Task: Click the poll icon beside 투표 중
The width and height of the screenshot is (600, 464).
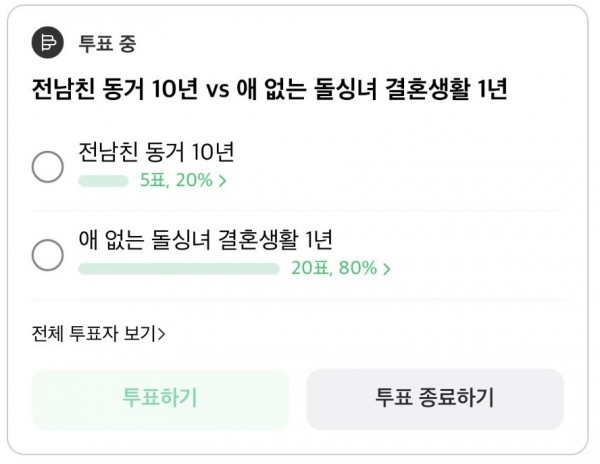Action: [47, 43]
